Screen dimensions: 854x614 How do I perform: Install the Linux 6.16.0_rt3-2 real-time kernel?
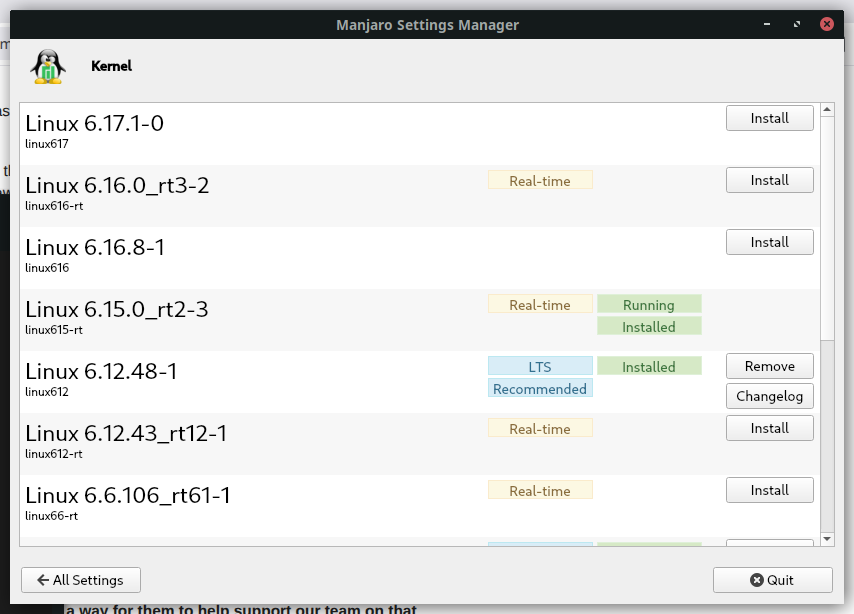[769, 180]
